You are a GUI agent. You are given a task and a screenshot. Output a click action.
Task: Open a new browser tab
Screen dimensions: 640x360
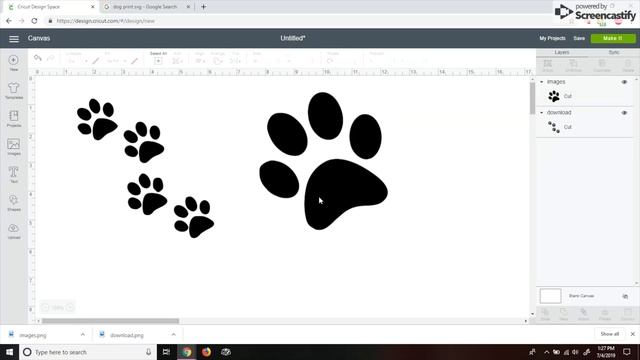tap(203, 7)
